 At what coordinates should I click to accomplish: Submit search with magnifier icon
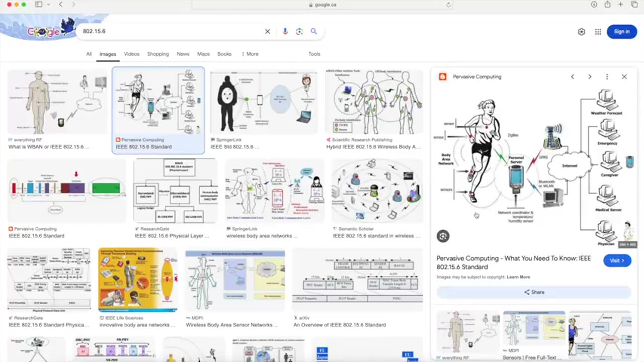coord(314,31)
